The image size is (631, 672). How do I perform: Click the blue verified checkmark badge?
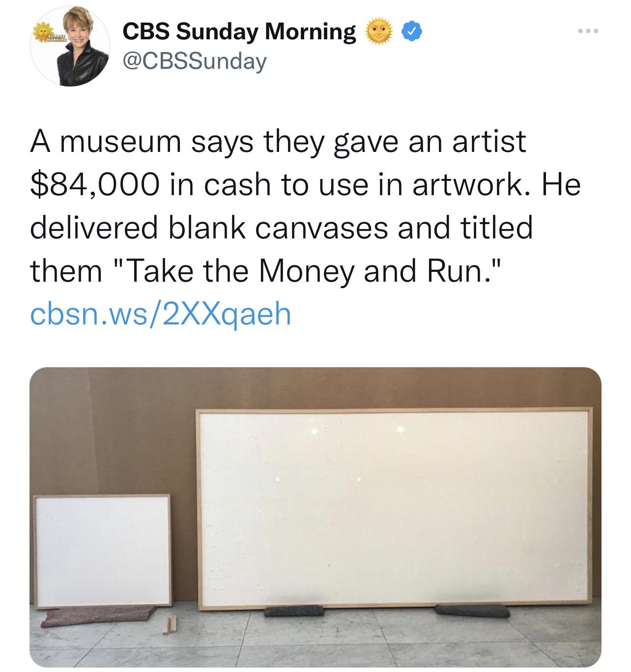(x=411, y=32)
